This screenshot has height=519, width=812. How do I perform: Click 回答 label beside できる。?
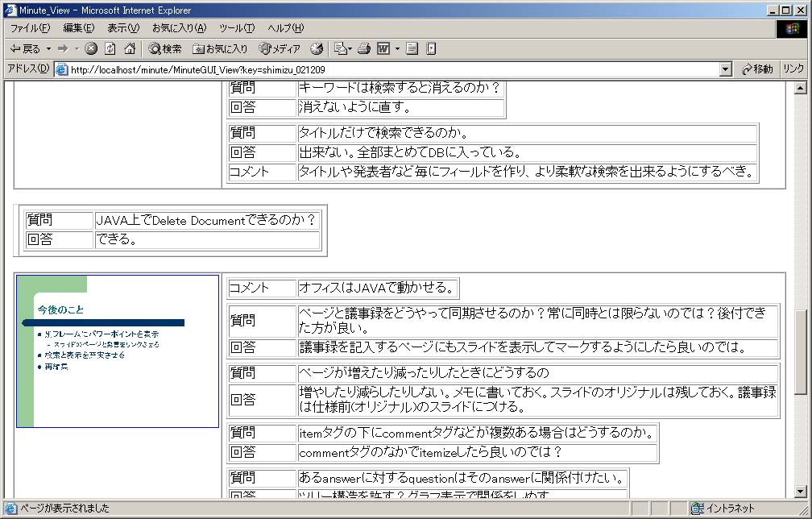[x=59, y=239]
